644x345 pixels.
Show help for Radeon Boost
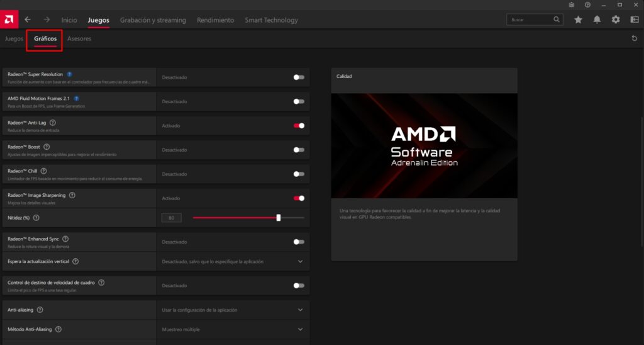47,147
